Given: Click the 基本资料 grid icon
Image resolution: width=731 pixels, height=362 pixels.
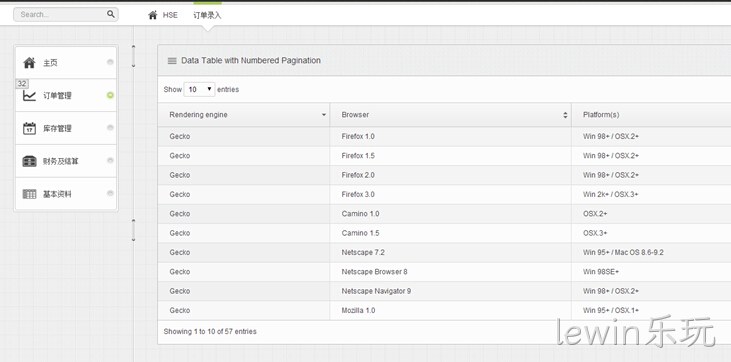Looking at the screenshot, I should pos(29,194).
